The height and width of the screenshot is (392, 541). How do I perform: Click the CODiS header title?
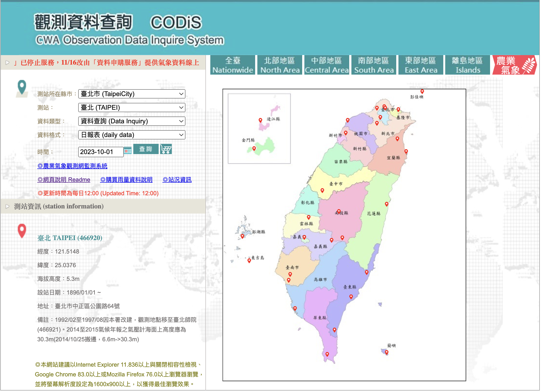point(176,22)
